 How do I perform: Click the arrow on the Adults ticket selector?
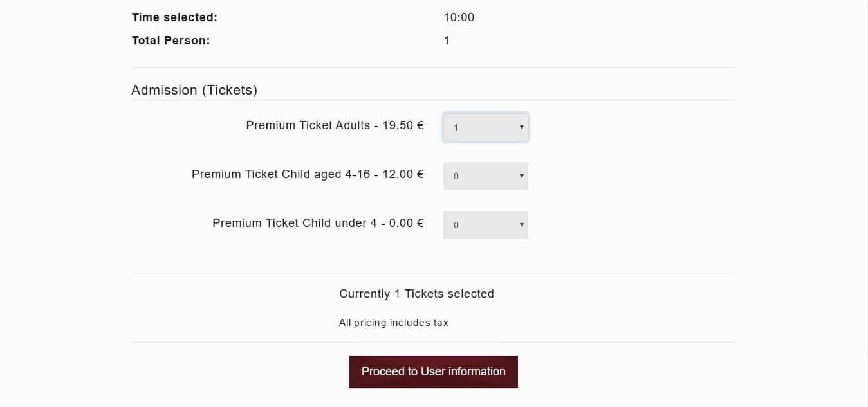coord(521,127)
